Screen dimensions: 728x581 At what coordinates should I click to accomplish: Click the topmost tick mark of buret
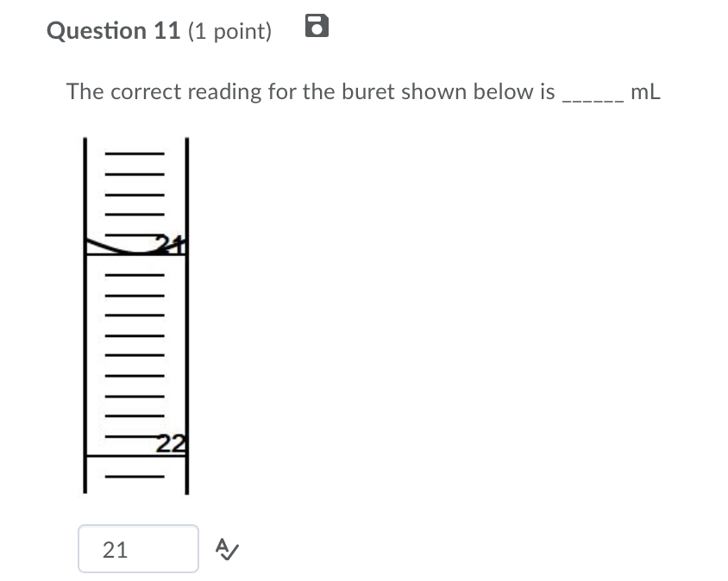(x=135, y=154)
